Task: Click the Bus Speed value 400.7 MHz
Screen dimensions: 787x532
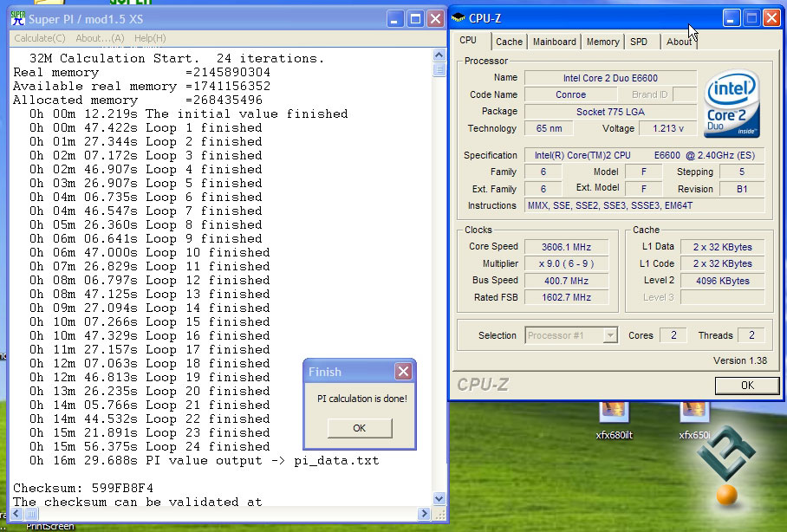Action: coord(566,281)
